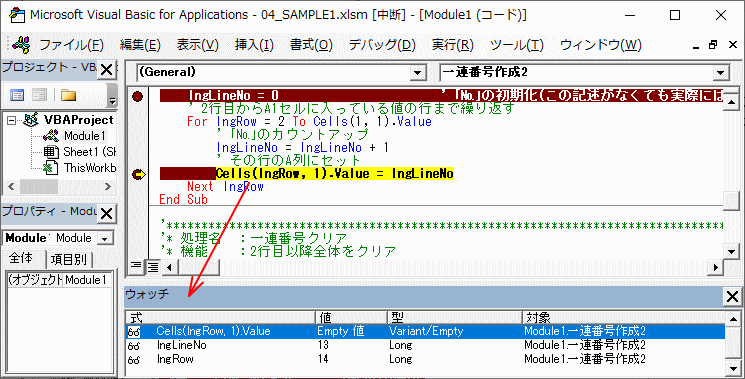Minimize the inner code window
The height and width of the screenshot is (379, 745).
[x=696, y=47]
